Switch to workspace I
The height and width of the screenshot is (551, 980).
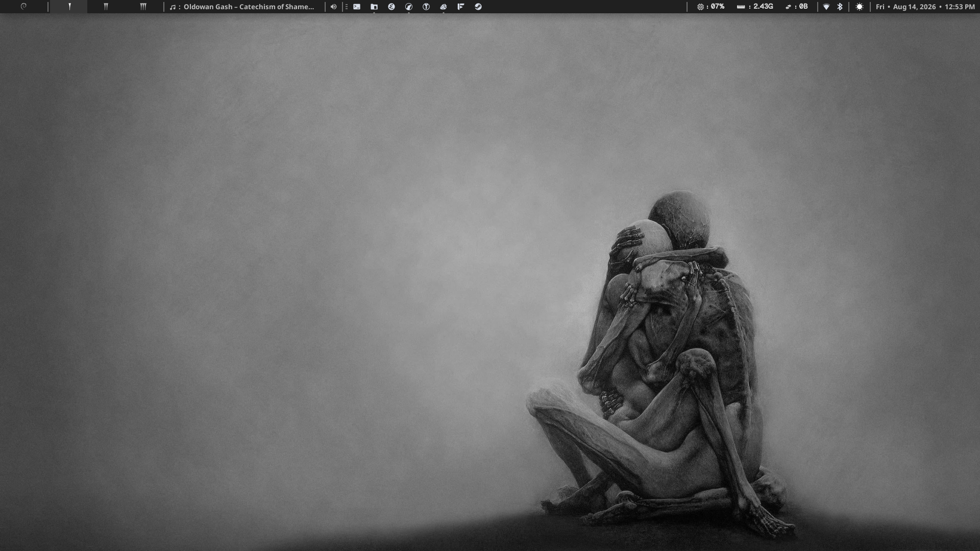coord(69,7)
